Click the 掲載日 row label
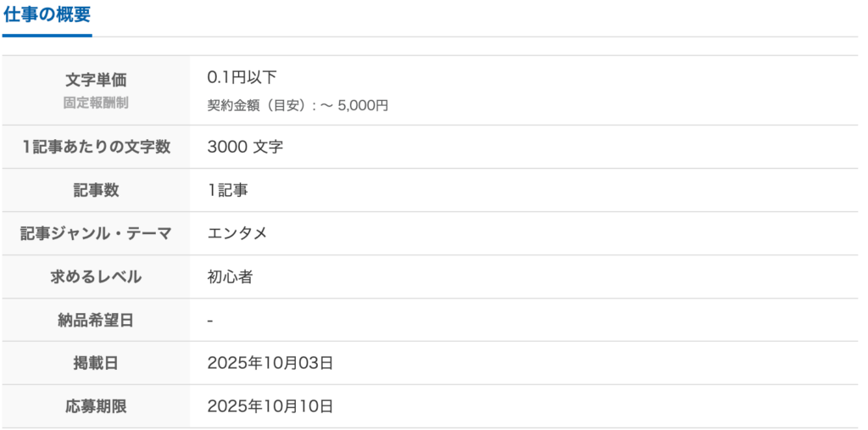 96,363
